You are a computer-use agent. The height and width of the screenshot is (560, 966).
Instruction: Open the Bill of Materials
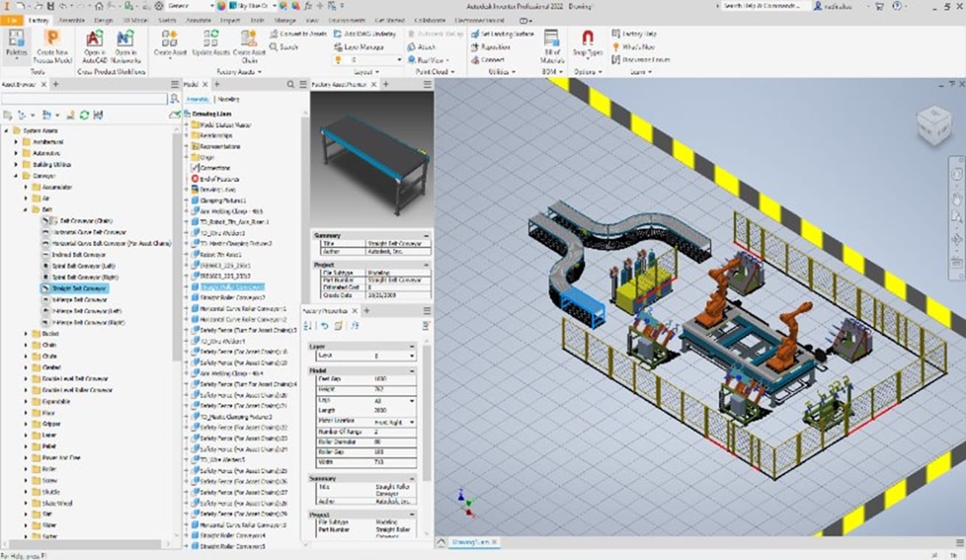[552, 46]
